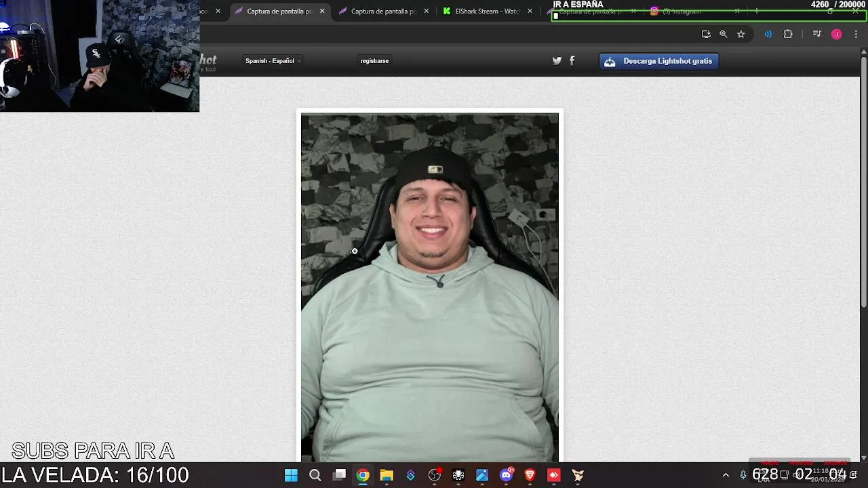This screenshot has width=868, height=488.
Task: Open the zoom magnifier icon in address bar
Action: pos(724,34)
